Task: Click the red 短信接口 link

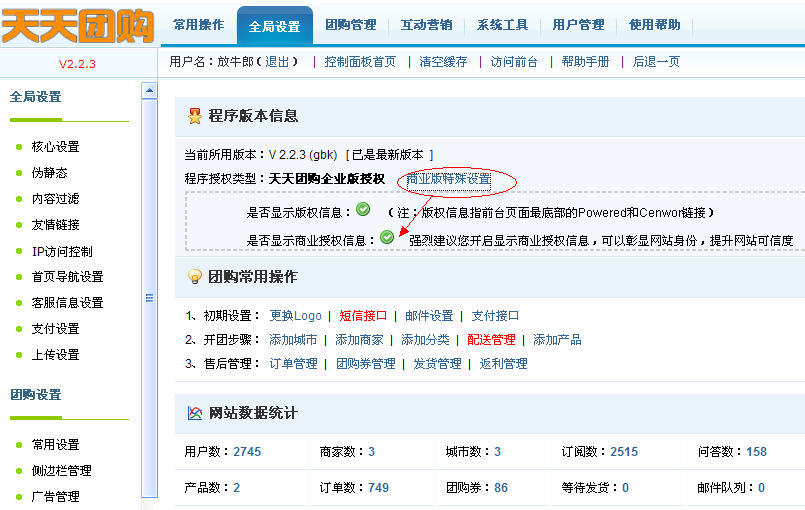Action: [363, 316]
